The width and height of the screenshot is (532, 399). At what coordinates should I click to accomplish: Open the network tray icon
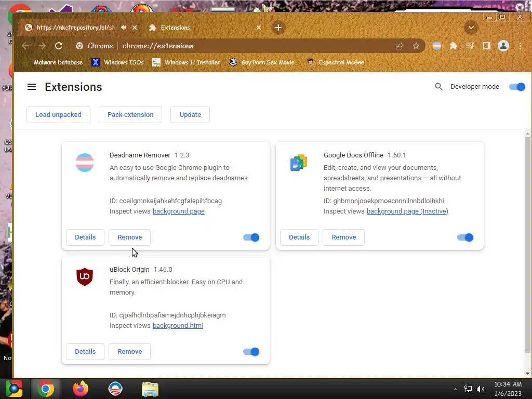(x=468, y=389)
